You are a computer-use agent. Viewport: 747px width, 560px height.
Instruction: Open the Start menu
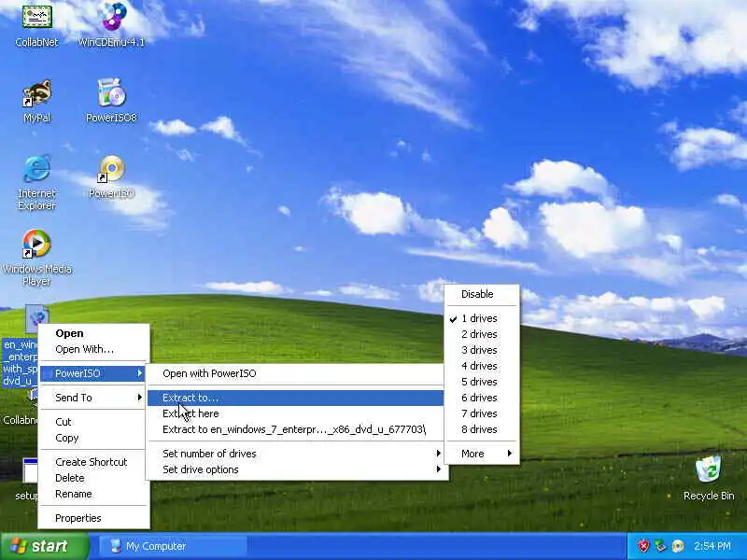click(x=44, y=546)
